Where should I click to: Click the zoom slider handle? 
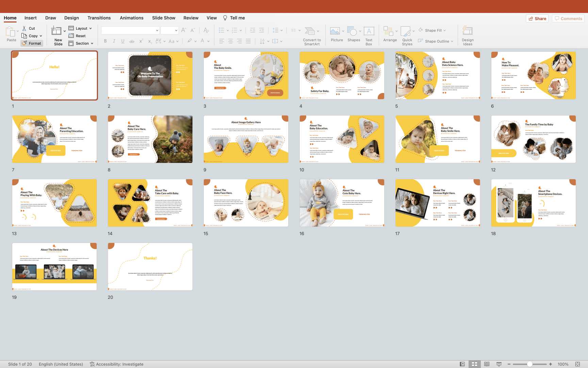click(530, 364)
